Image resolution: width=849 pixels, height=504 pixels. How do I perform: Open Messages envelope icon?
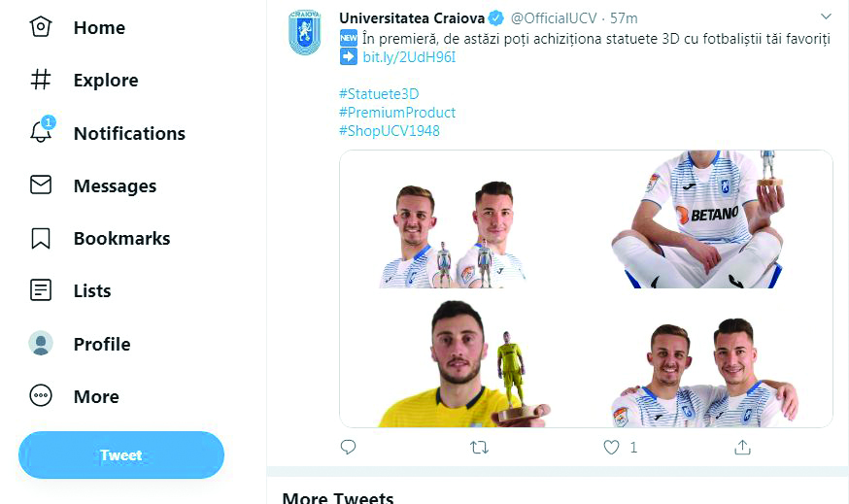click(x=41, y=185)
